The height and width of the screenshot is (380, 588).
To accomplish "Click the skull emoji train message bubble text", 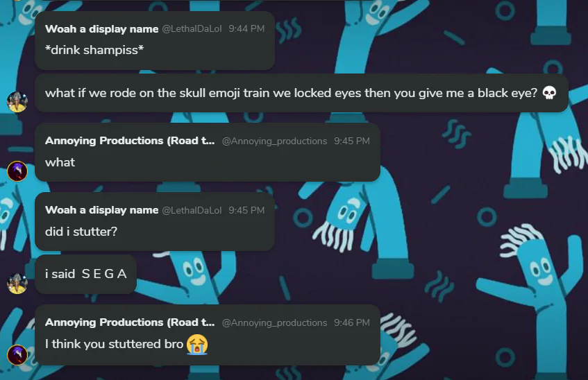I will (x=291, y=93).
